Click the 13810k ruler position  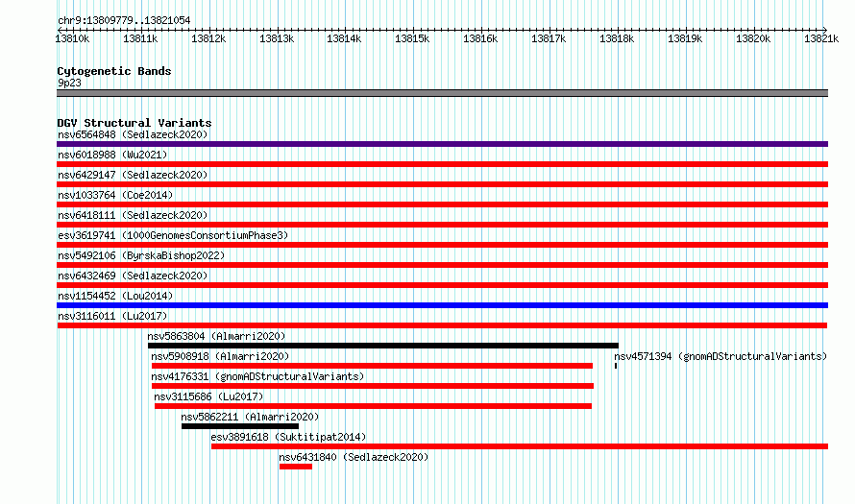coord(72,38)
